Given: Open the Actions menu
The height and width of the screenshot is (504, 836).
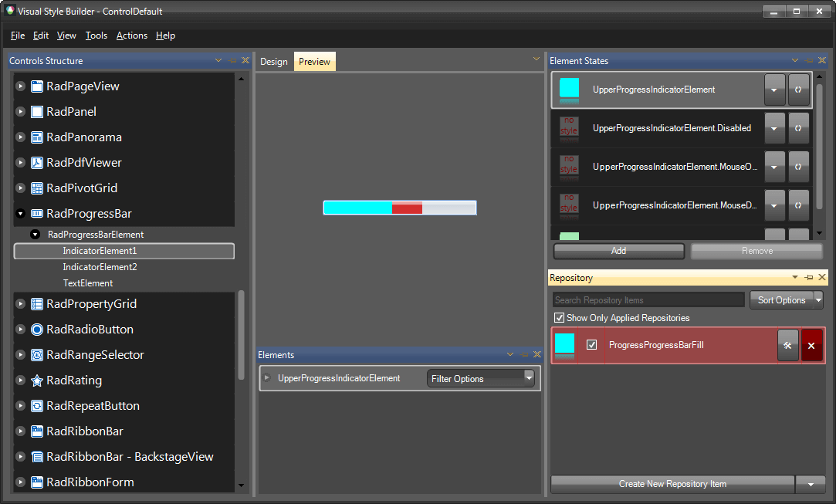Looking at the screenshot, I should [x=131, y=36].
